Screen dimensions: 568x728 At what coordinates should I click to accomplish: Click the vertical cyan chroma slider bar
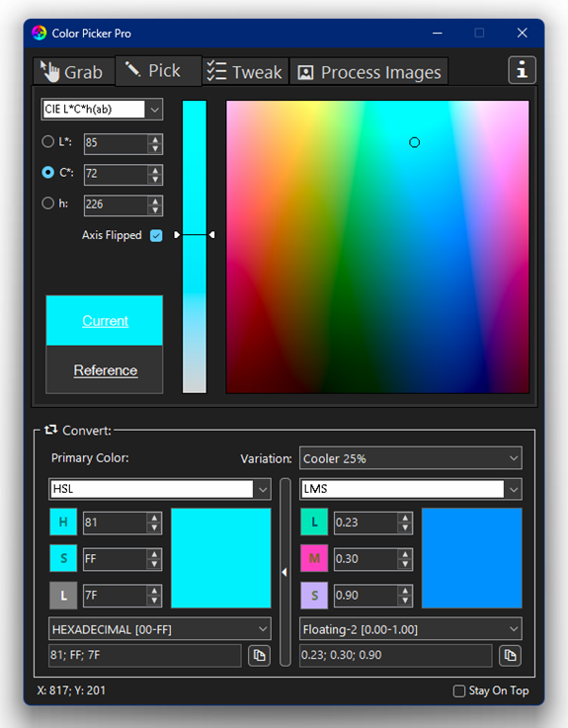coord(195,247)
